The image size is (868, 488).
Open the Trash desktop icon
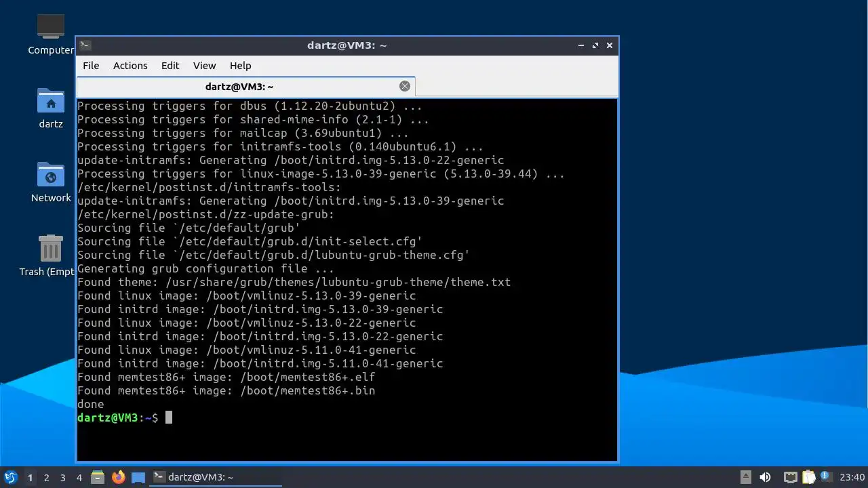pyautogui.click(x=47, y=256)
